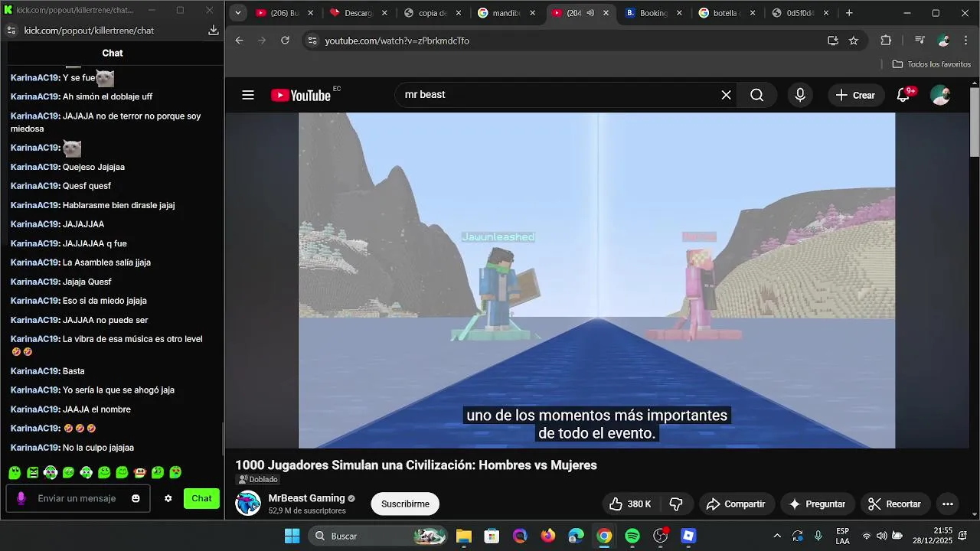Go back in Chrome browser
This screenshot has height=551, width=980.
[239, 41]
